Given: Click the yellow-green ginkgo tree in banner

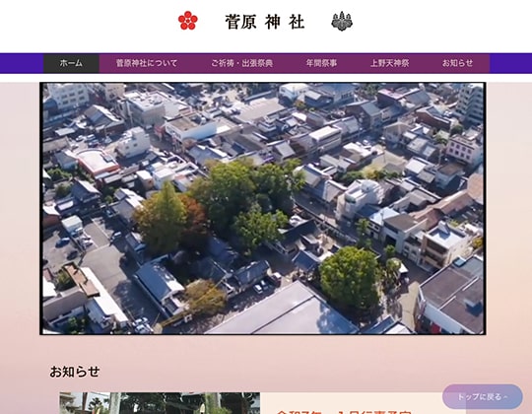Looking at the screenshot, I should [162, 219].
